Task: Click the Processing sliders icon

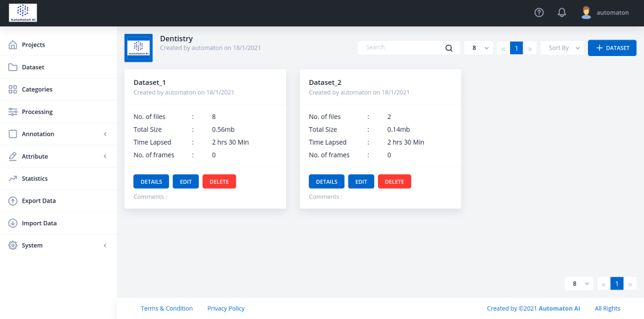Action: 13,112
